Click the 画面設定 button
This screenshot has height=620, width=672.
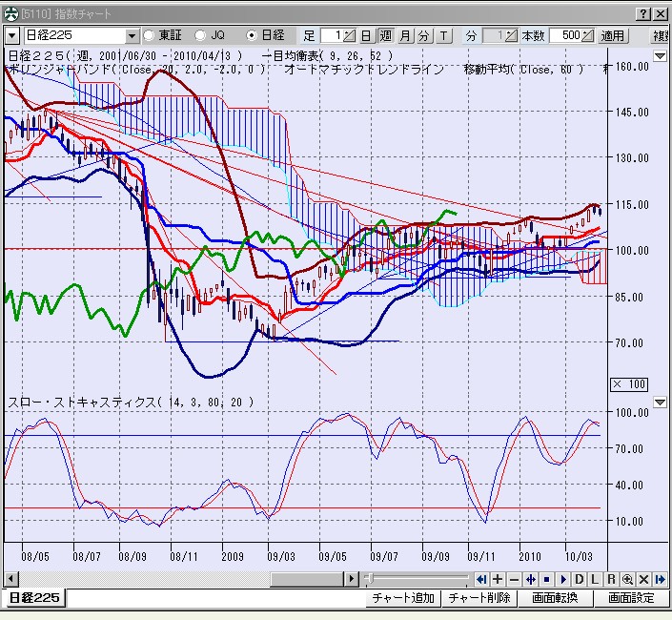[x=632, y=598]
